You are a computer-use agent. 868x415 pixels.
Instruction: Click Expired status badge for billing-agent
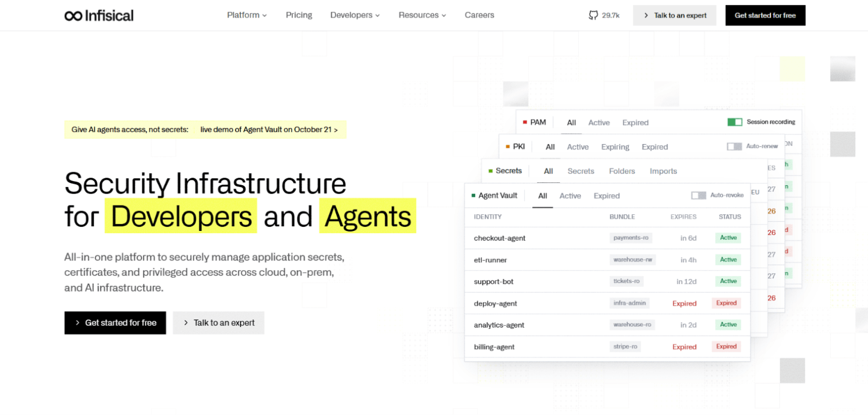pyautogui.click(x=727, y=347)
